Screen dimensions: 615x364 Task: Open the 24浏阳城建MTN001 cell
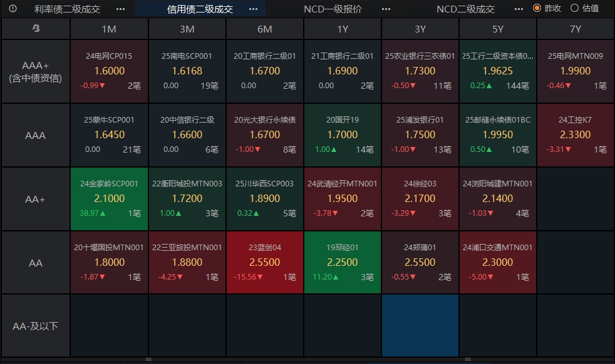pyautogui.click(x=498, y=199)
